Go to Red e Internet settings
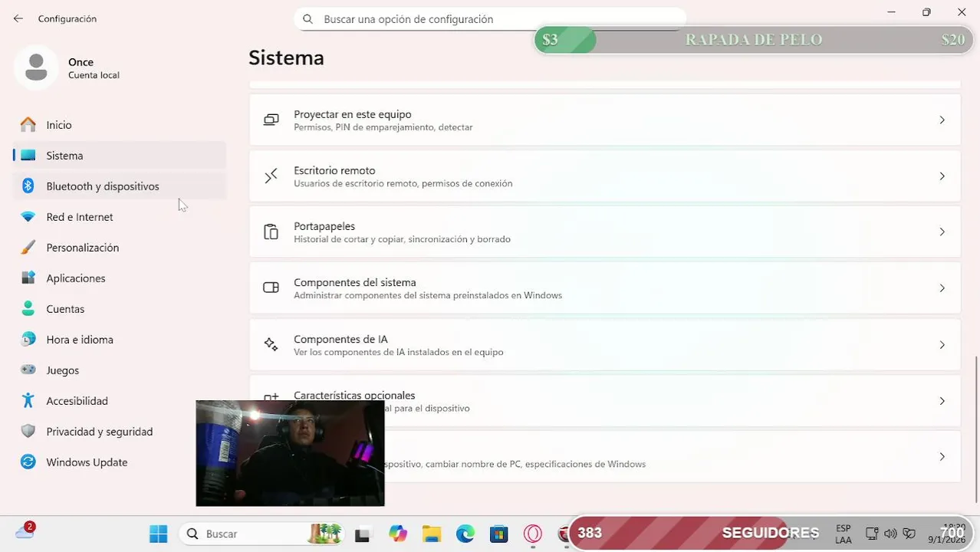Image resolution: width=980 pixels, height=552 pixels. coord(120,217)
